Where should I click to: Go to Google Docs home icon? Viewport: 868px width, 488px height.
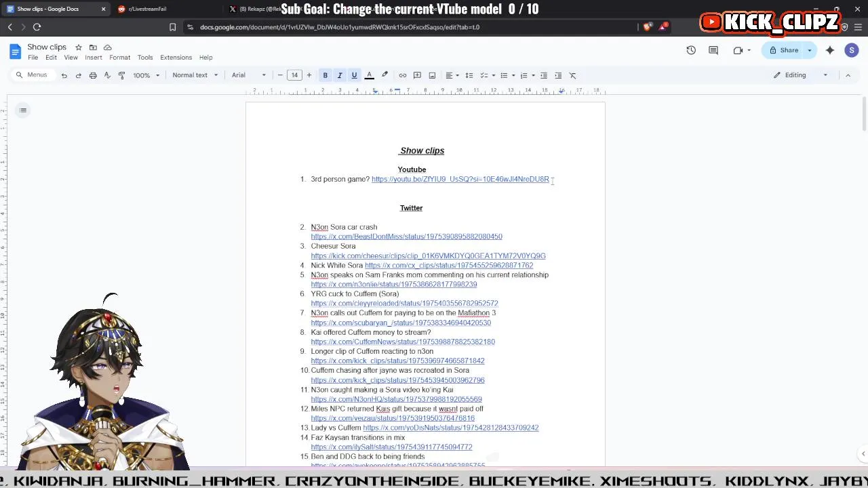pyautogui.click(x=15, y=52)
